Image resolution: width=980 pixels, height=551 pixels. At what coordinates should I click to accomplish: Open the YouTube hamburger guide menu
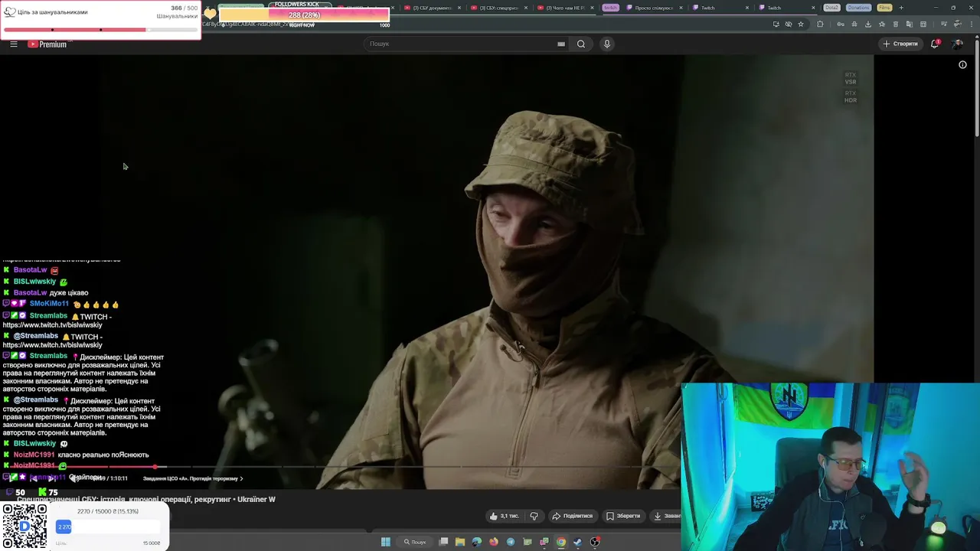pos(14,44)
